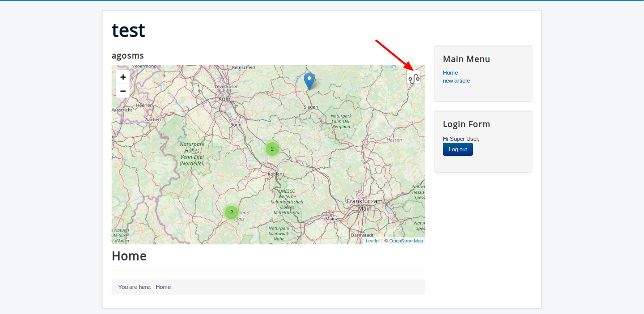Follow the Leaflet attribution link
The height and width of the screenshot is (314, 644).
click(373, 241)
